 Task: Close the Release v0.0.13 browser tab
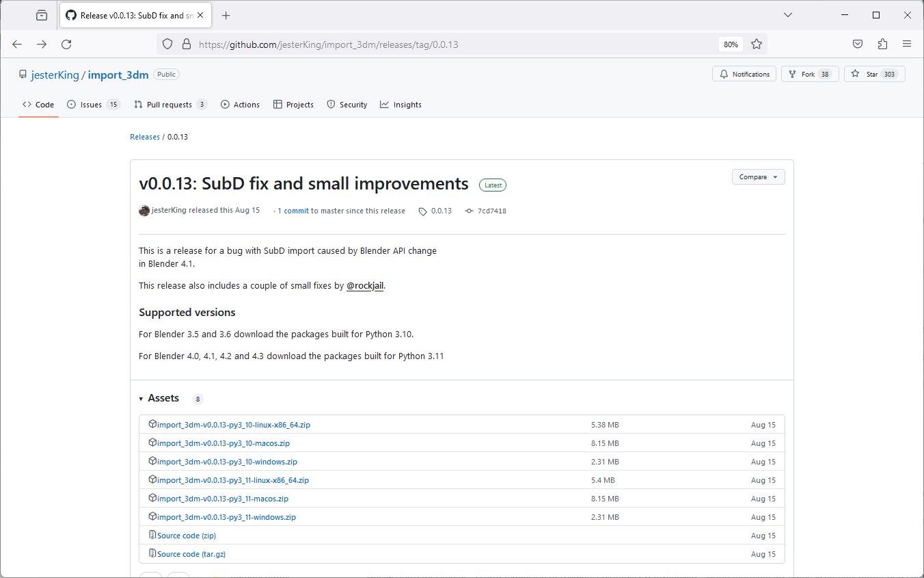(x=201, y=15)
